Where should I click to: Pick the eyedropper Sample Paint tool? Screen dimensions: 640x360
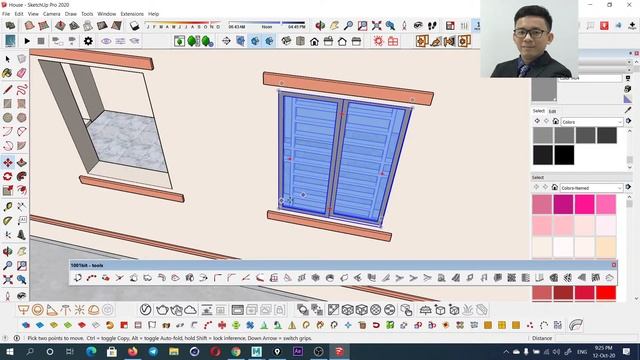(x=628, y=110)
